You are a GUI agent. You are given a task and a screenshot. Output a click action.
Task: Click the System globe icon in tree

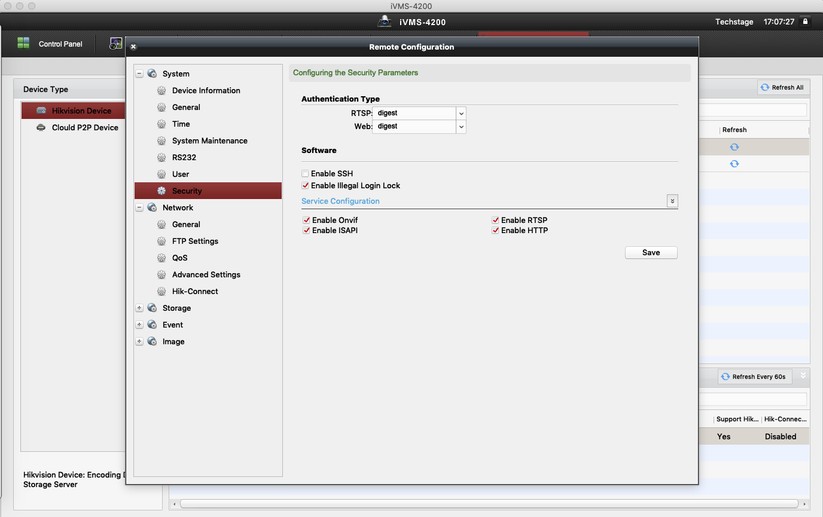pyautogui.click(x=152, y=73)
